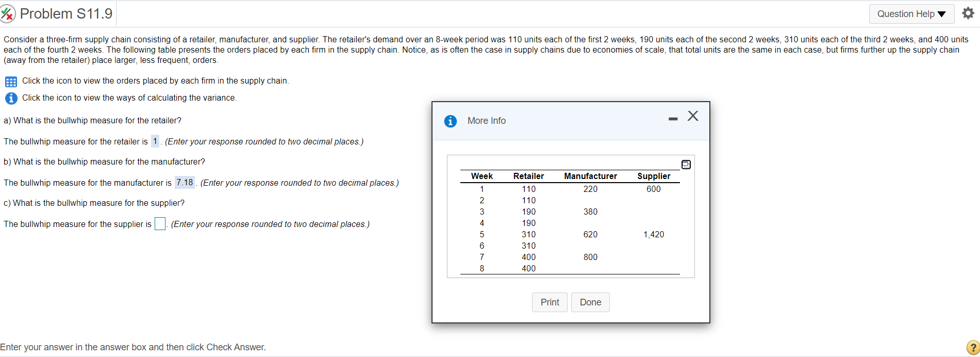Click retailer value in week 8 row
This screenshot has width=980, height=357.
528,268
